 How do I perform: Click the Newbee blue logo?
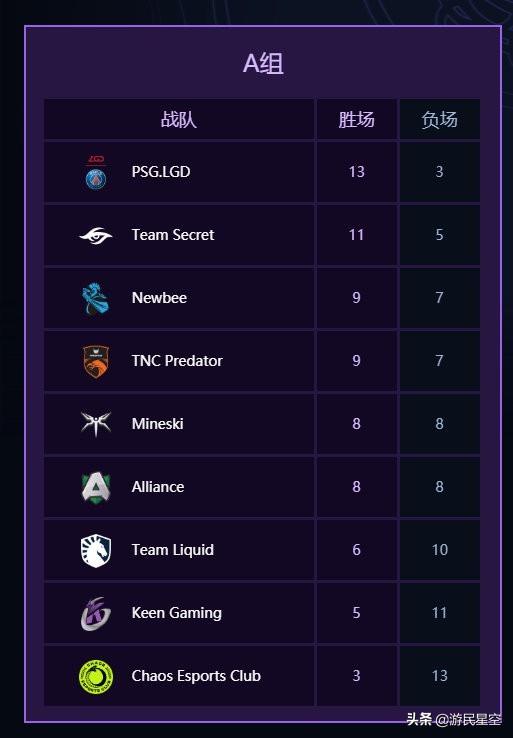pyautogui.click(x=96, y=298)
